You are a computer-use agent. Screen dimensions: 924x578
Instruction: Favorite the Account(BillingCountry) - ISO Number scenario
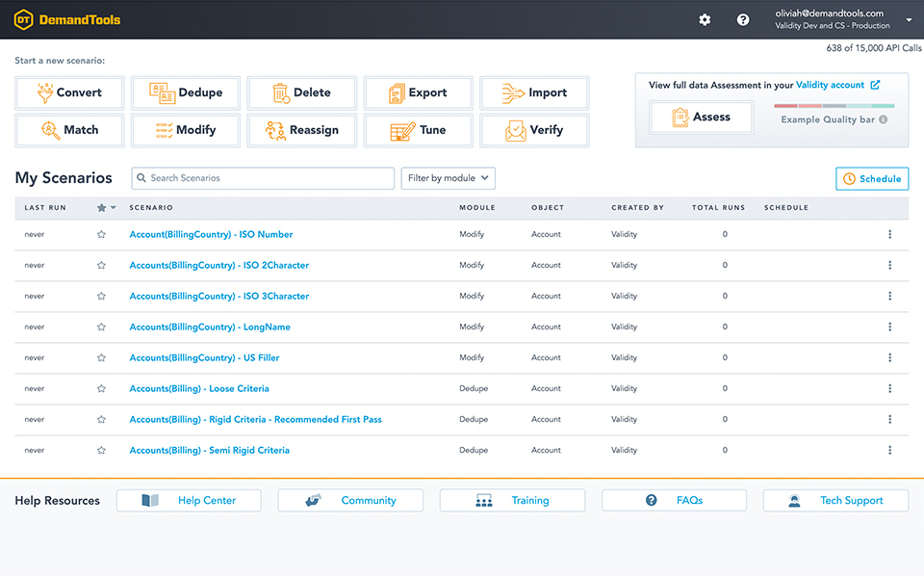pyautogui.click(x=101, y=234)
